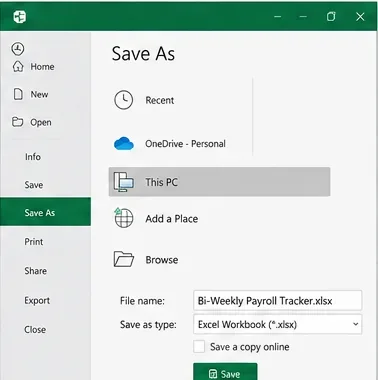Click Add a Place
Image resolution: width=378 pixels, height=380 pixels.
pos(172,219)
